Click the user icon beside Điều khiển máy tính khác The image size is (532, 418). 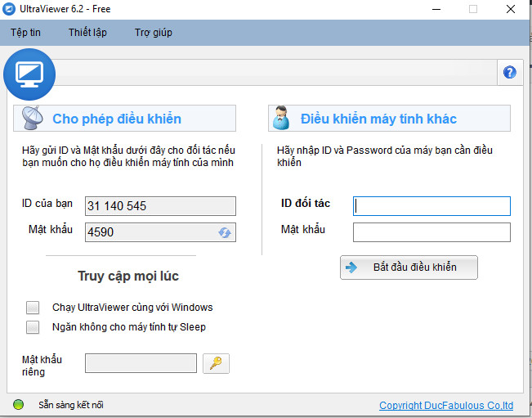click(281, 119)
